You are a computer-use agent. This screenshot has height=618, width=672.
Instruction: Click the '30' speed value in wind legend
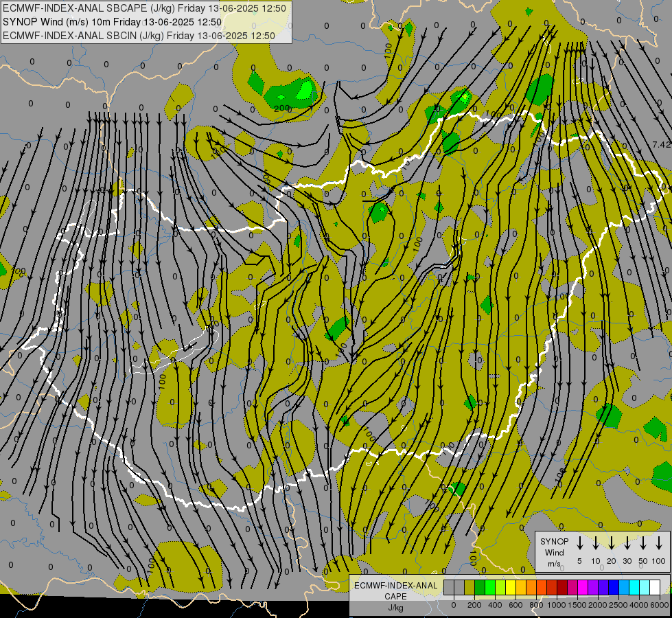(627, 561)
